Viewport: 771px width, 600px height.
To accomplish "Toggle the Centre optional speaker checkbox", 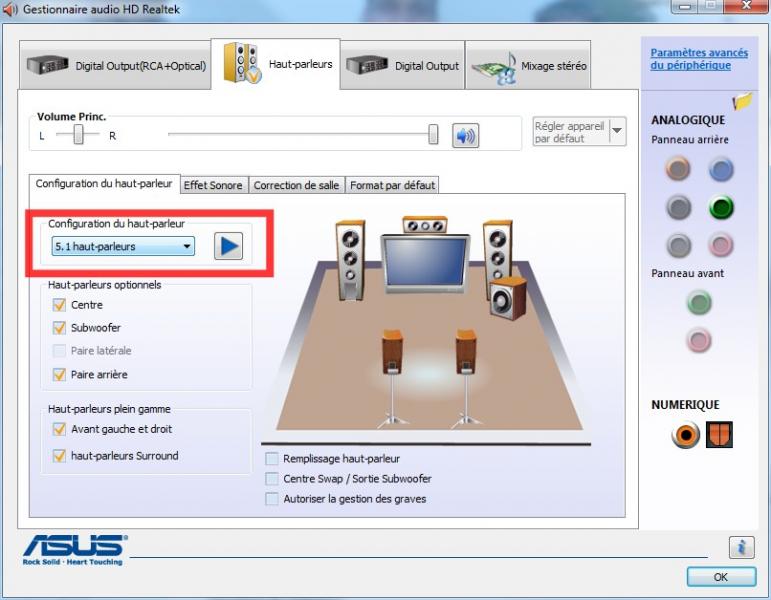I will point(59,305).
